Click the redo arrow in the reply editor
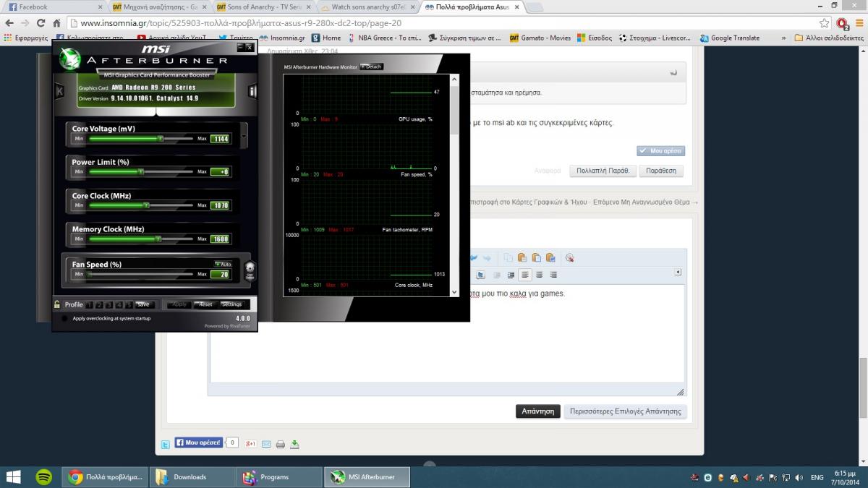The width and height of the screenshot is (868, 488). tap(487, 258)
